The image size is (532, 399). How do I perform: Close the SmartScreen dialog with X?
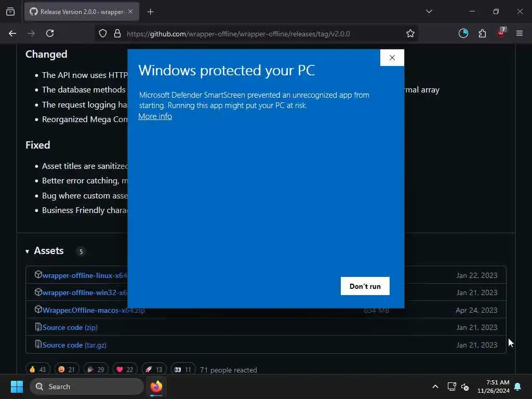(392, 58)
